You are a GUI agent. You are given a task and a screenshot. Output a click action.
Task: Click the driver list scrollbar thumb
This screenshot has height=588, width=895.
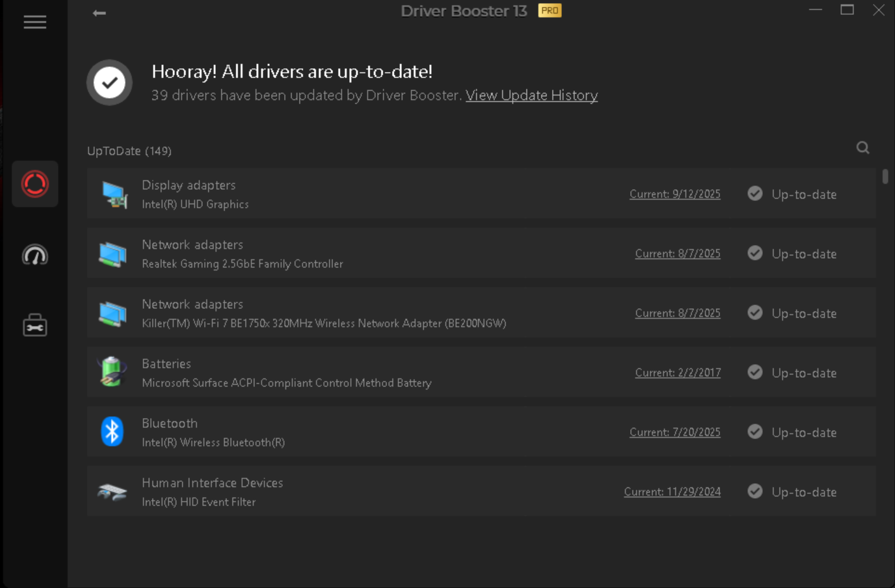click(885, 176)
